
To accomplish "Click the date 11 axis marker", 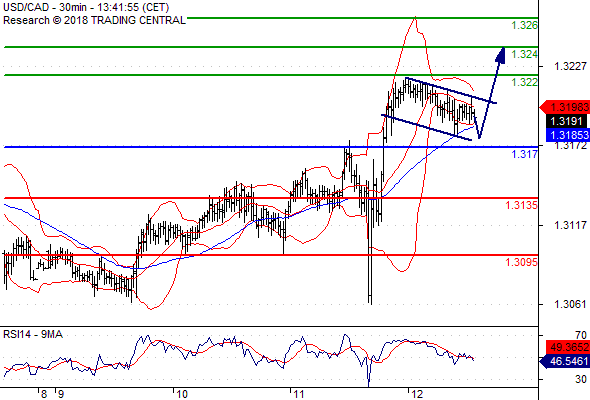I will point(298,394).
